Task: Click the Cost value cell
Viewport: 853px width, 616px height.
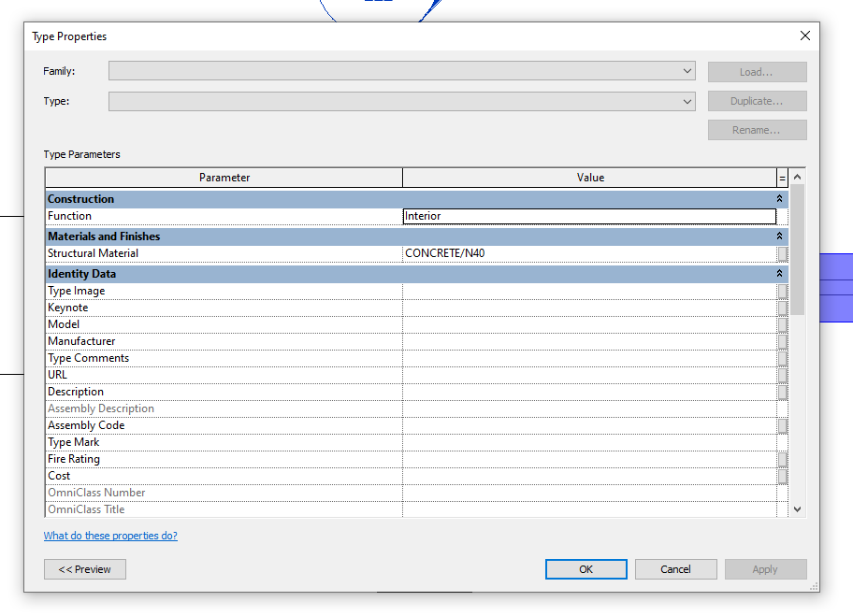Action: coord(589,477)
